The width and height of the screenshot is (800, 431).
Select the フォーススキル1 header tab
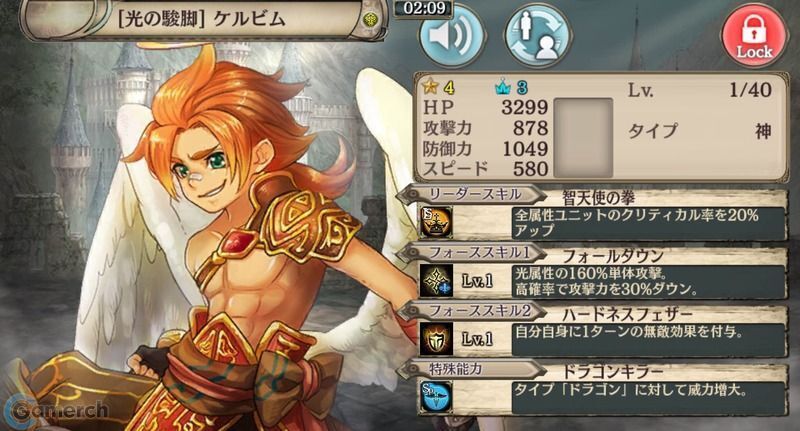coord(472,253)
